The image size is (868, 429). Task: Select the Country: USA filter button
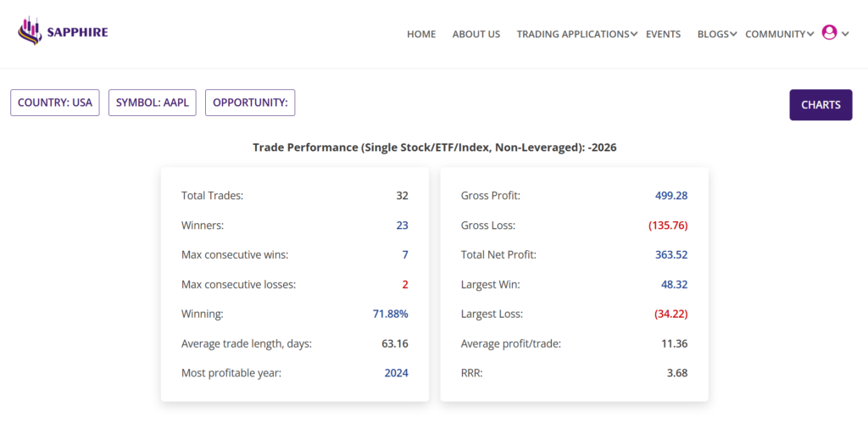tap(55, 103)
